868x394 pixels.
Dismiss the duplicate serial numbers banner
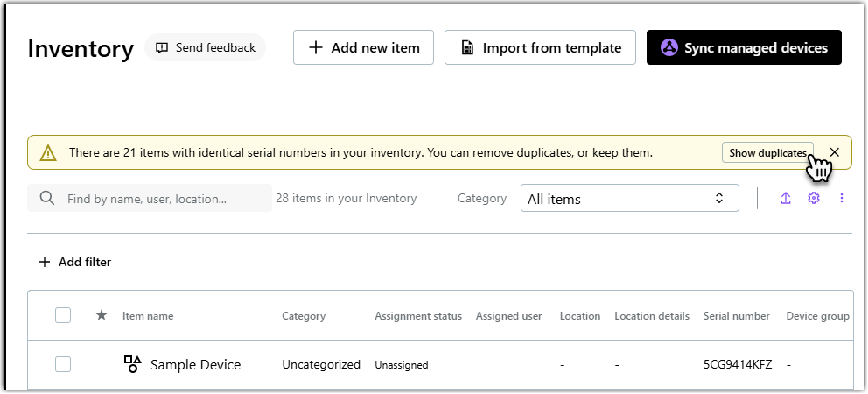click(x=835, y=152)
